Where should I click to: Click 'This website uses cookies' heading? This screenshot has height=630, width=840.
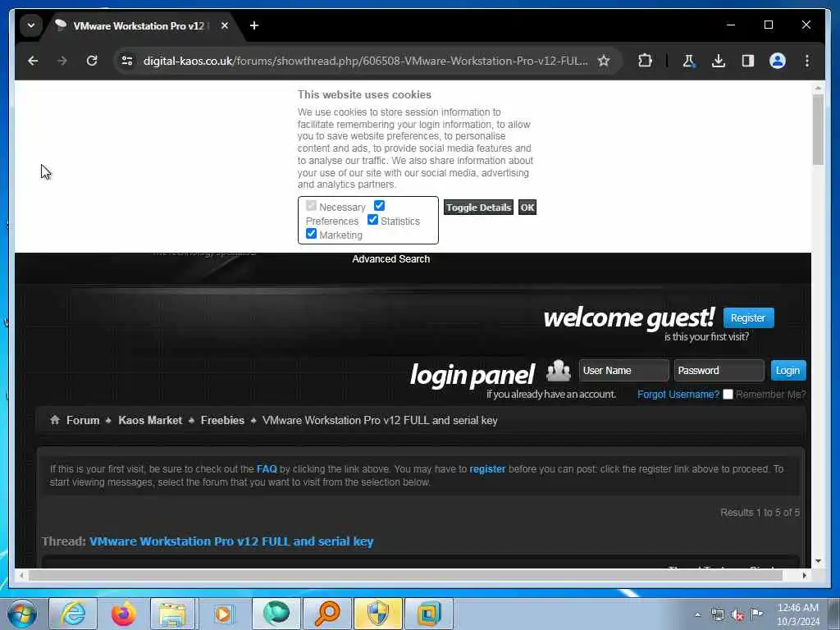pos(364,95)
